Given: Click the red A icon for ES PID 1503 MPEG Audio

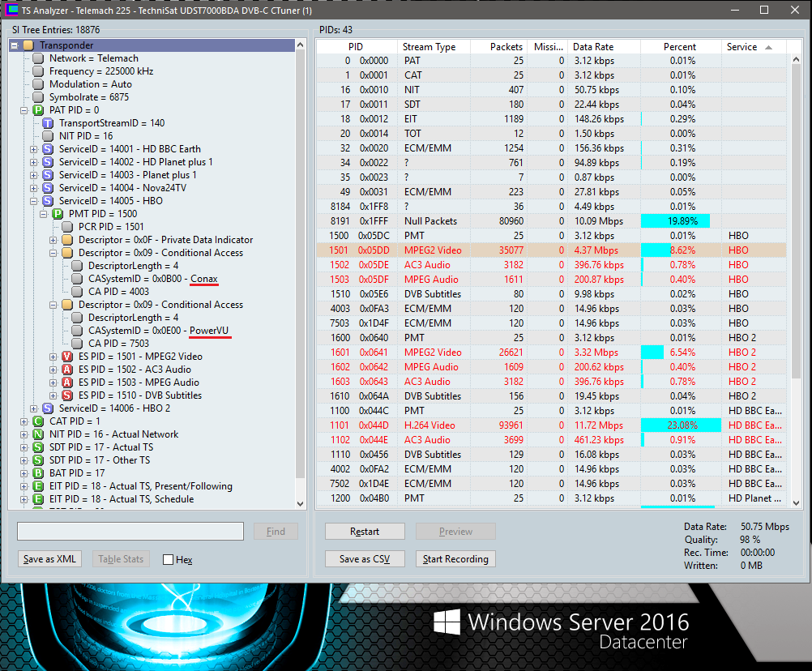Looking at the screenshot, I should pyautogui.click(x=67, y=383).
